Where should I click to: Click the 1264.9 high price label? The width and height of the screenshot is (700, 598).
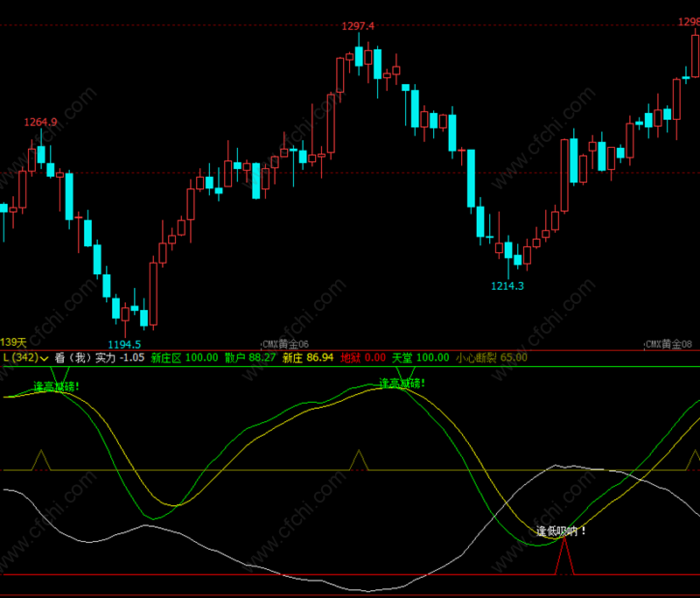point(40,122)
